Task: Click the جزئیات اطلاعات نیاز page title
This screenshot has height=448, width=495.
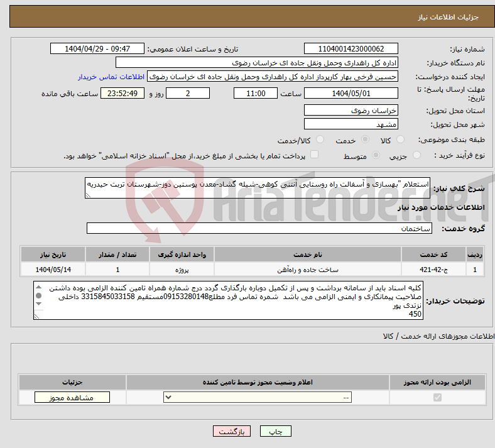Action: [x=449, y=17]
